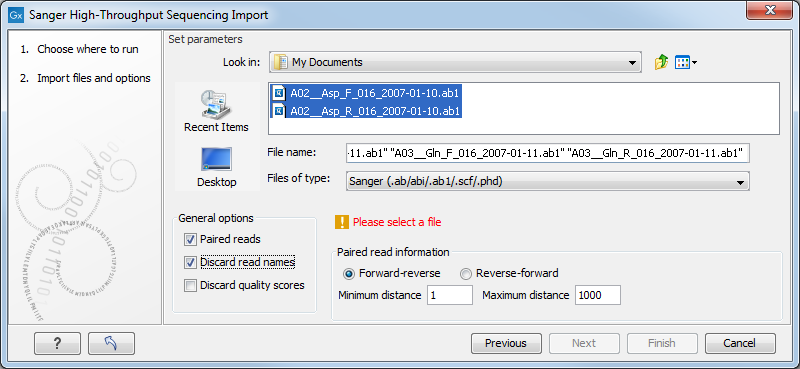Screen dimensions: 800x369
Task: Click the yellow warning icon
Action: (341, 222)
